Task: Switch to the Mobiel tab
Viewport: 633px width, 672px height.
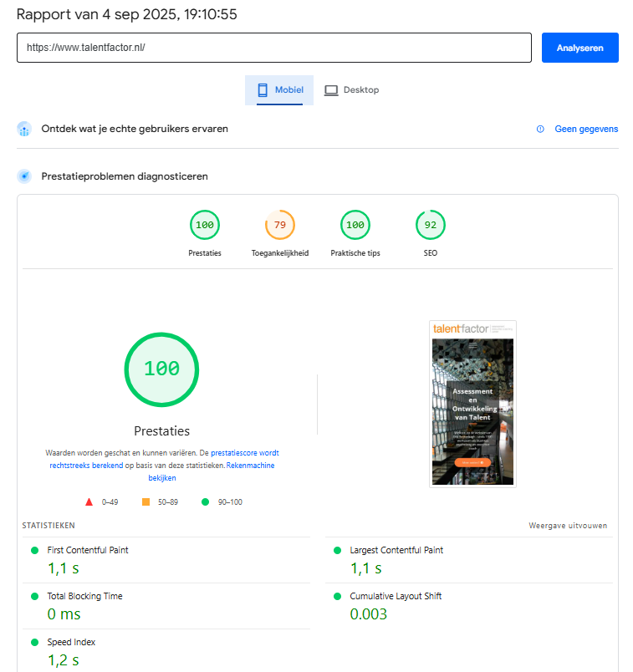Action: pos(279,90)
